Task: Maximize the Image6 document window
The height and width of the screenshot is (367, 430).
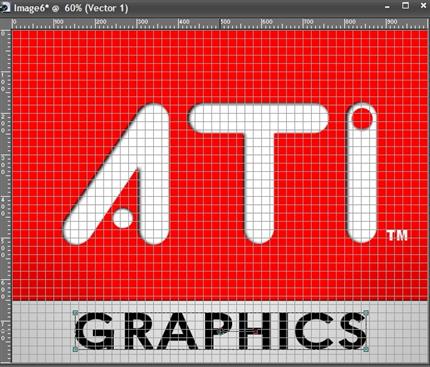Action: coord(405,6)
